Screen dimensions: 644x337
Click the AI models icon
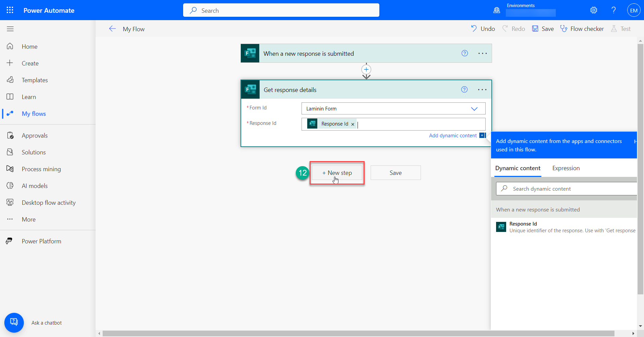coord(10,186)
